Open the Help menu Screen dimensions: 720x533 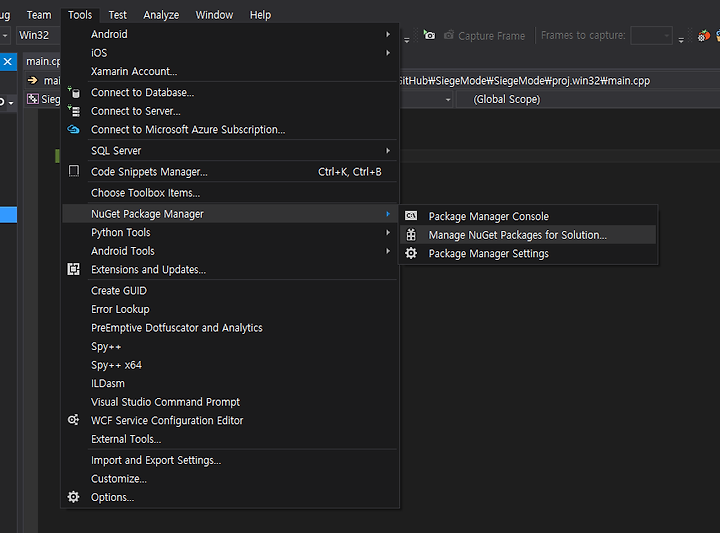260,15
